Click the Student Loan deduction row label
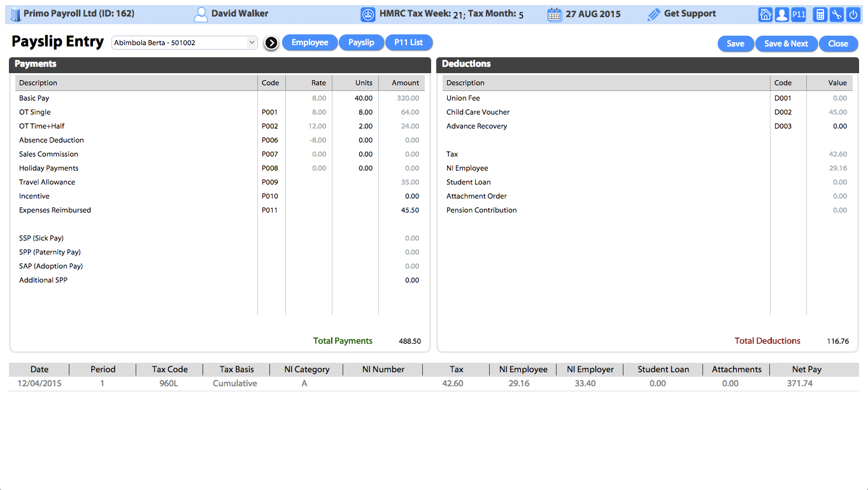The width and height of the screenshot is (868, 490). (469, 182)
